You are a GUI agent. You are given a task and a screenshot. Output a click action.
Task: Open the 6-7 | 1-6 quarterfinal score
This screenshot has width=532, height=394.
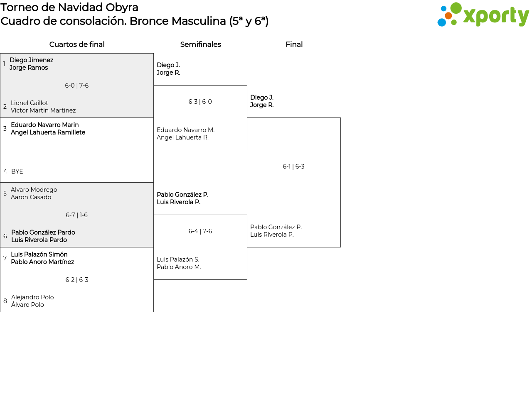coord(77,215)
